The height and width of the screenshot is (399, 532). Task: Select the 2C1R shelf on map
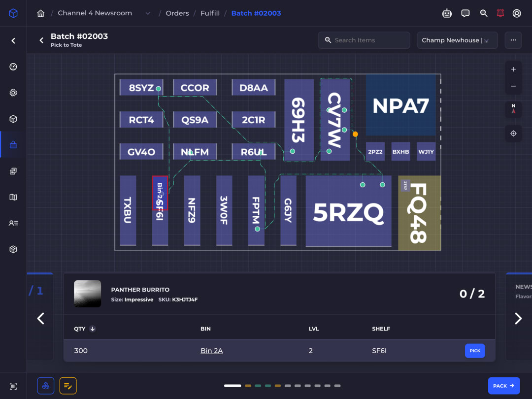click(x=254, y=120)
